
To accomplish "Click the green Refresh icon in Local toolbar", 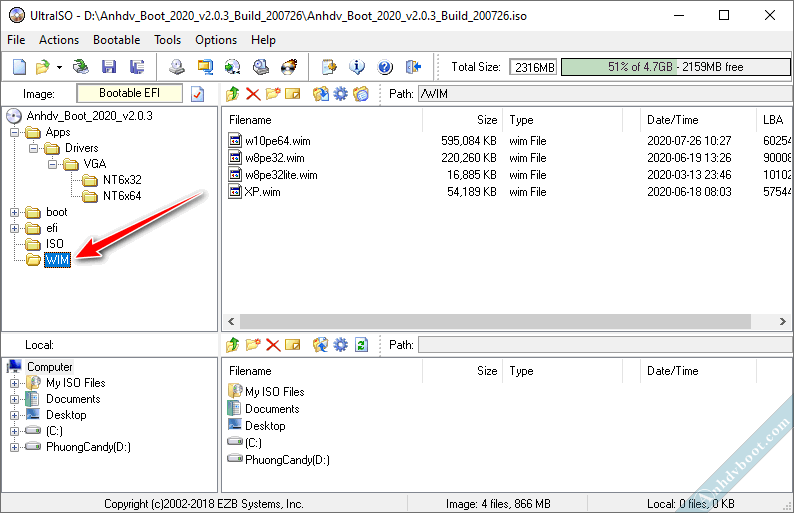I will pos(361,345).
